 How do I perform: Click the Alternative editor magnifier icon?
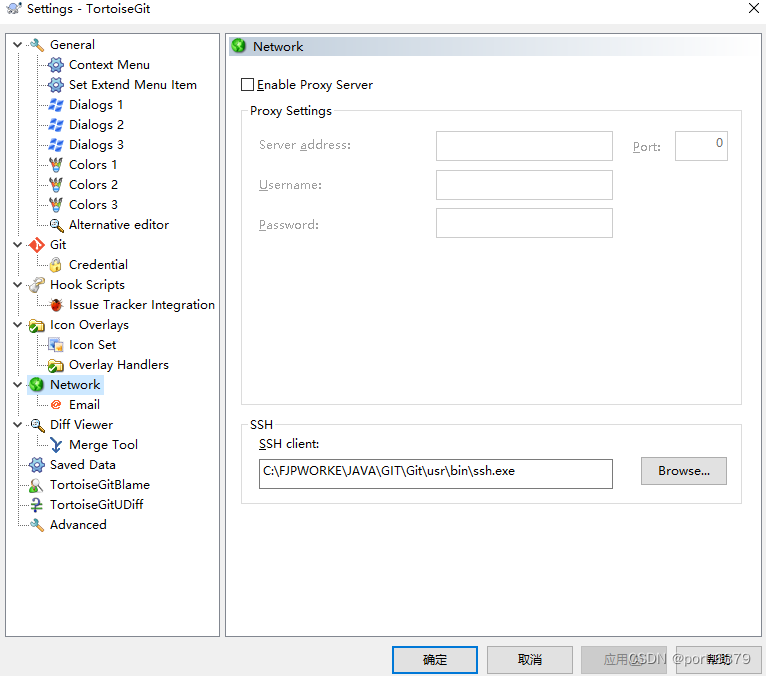coord(56,225)
